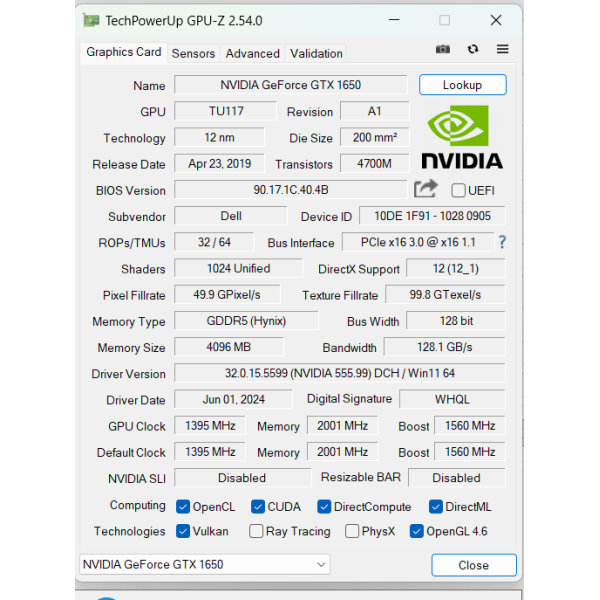Click the Bandwidth field 128.1 GB/s
The width and height of the screenshot is (600, 600).
click(x=444, y=347)
